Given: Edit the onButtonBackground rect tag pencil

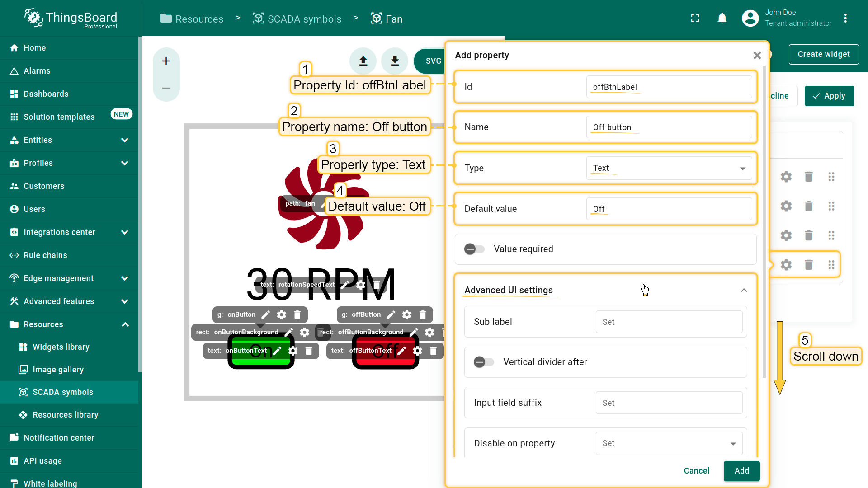Looking at the screenshot, I should (289, 332).
